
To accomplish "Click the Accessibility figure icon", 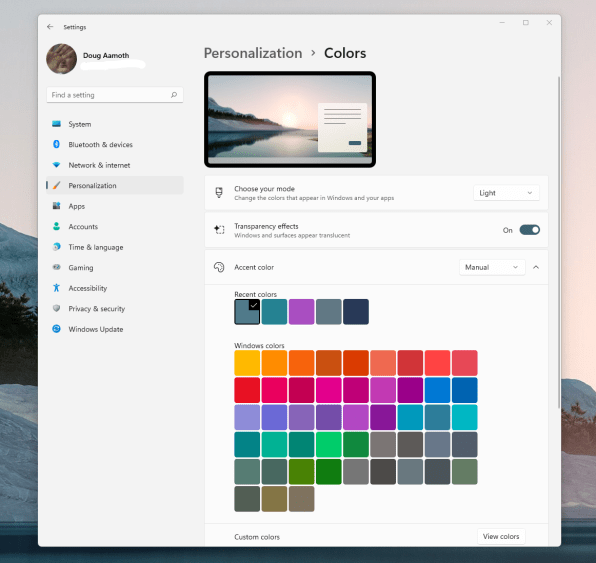I will 57,288.
